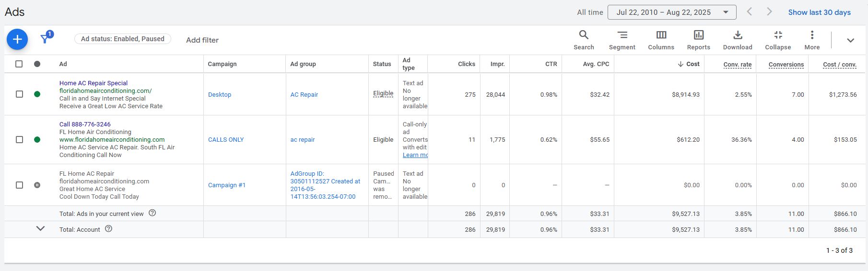Screen dimensions: 868x271
Task: Open the Segment tool
Action: pos(622,40)
